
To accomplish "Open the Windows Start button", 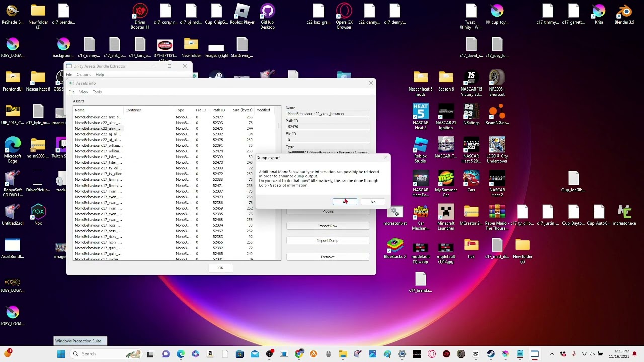I will point(61,354).
